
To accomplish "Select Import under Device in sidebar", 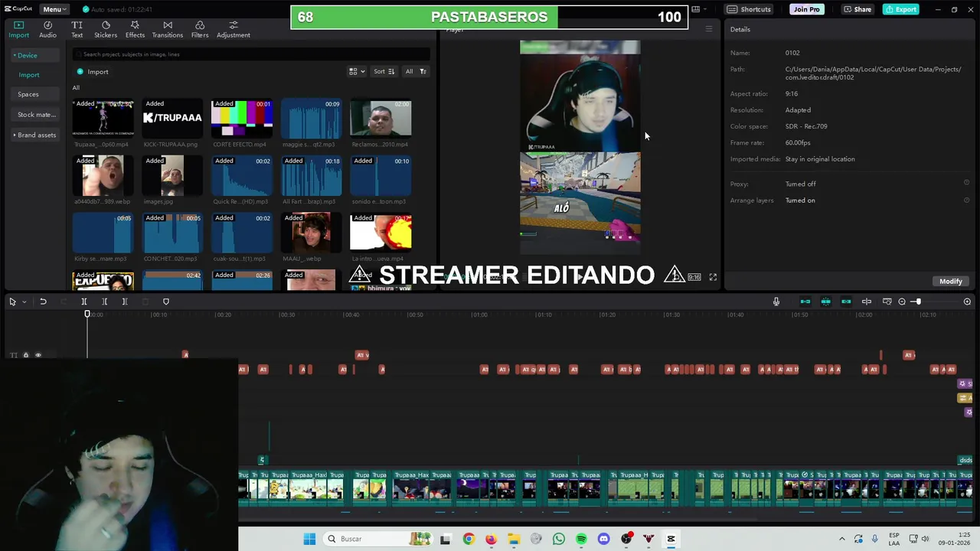I will [29, 75].
